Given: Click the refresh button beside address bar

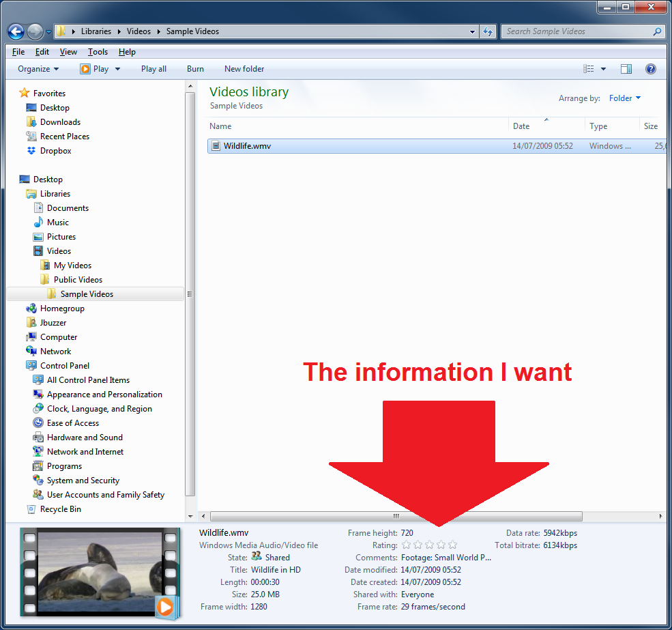Looking at the screenshot, I should tap(488, 31).
